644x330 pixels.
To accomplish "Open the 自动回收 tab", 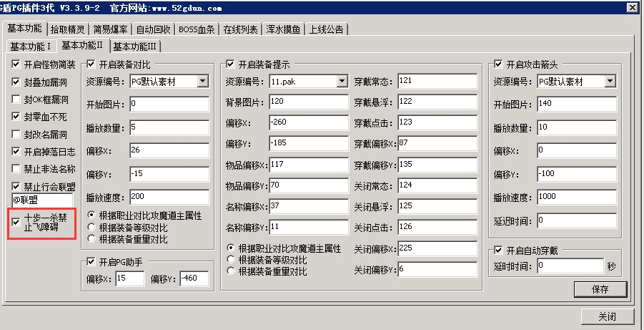I will 153,29.
